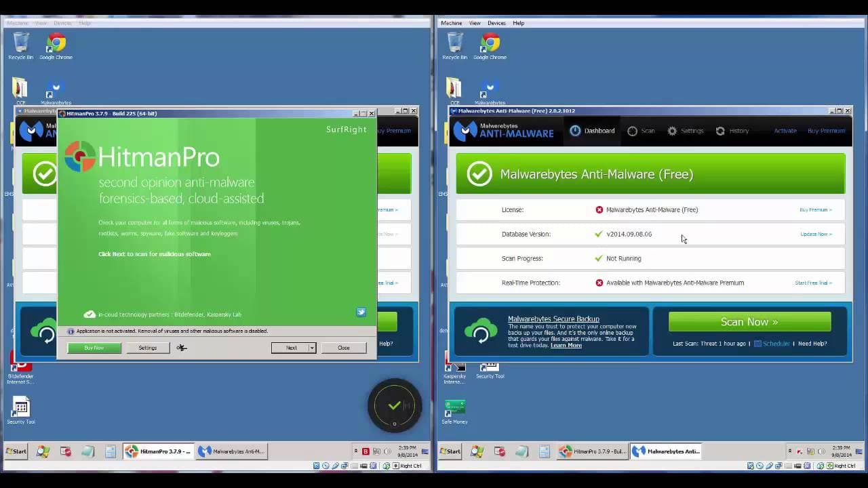Click the Malwarebytes Anti-Malware logo in right VM
The height and width of the screenshot is (488, 868).
tap(504, 130)
